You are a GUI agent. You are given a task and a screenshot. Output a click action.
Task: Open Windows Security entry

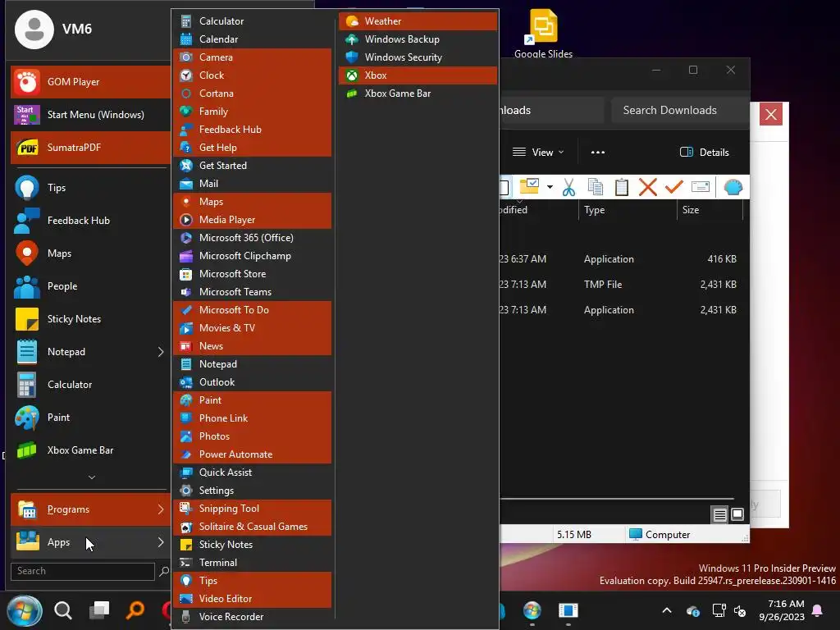pos(418,57)
